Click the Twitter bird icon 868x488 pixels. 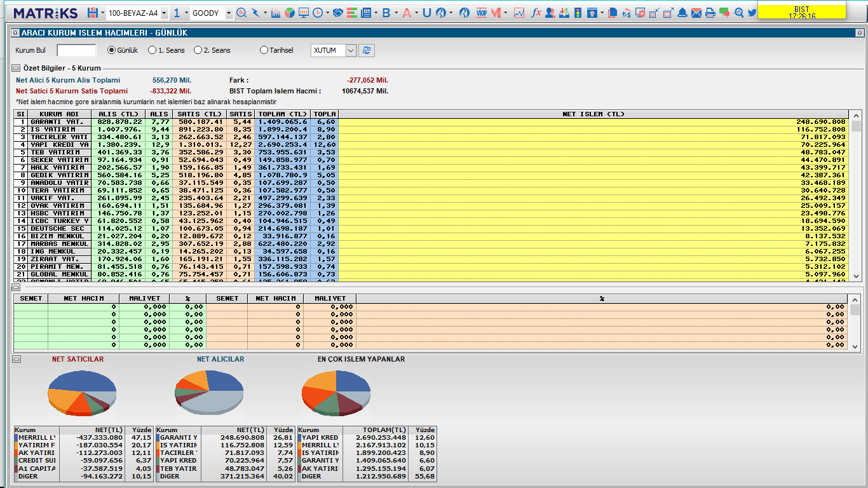click(752, 13)
